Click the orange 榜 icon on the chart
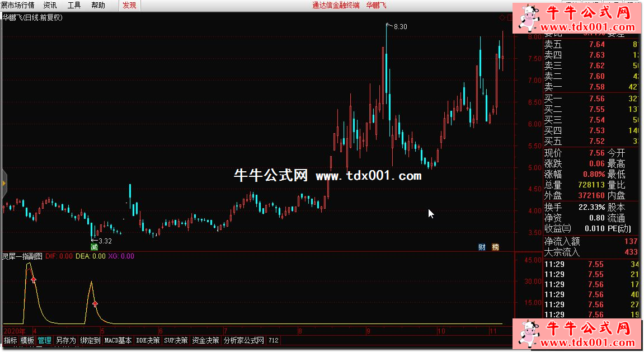The height and width of the screenshot is (352, 644). [x=496, y=247]
